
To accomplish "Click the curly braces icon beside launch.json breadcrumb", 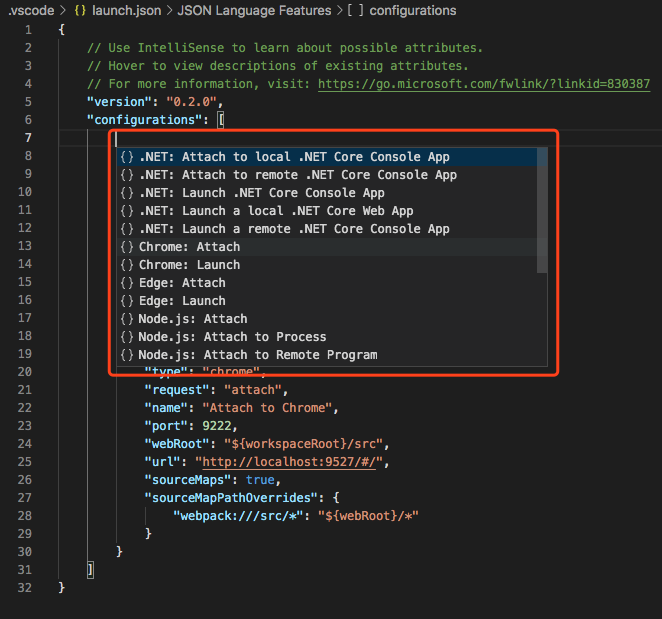I will pos(82,10).
